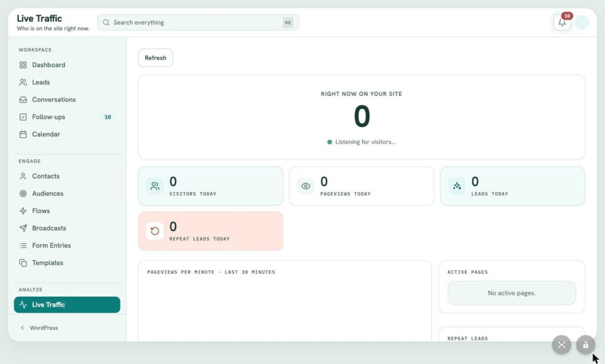
Task: Click the Templates copy icon
Action: [23, 263]
